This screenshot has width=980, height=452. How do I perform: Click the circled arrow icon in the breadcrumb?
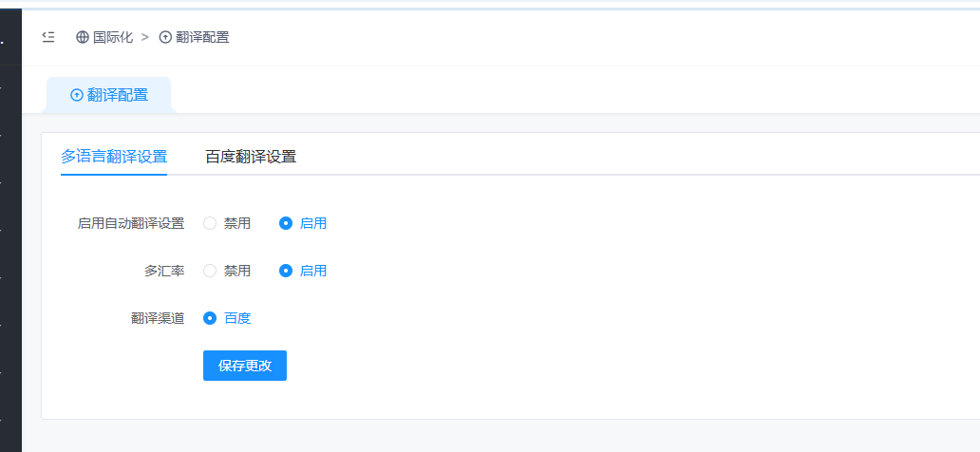click(165, 37)
